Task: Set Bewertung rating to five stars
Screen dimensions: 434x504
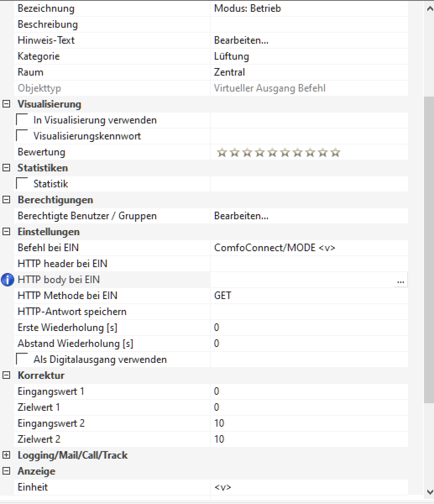Action: [272, 152]
